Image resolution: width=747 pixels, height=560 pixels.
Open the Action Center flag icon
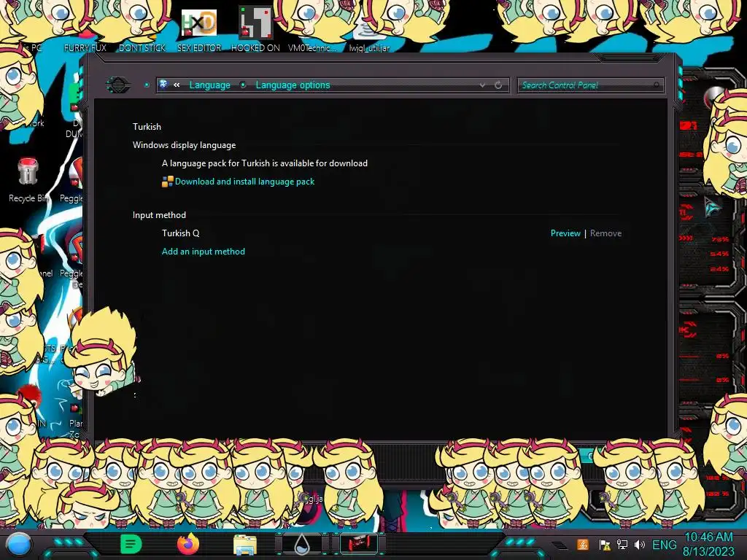[605, 545]
